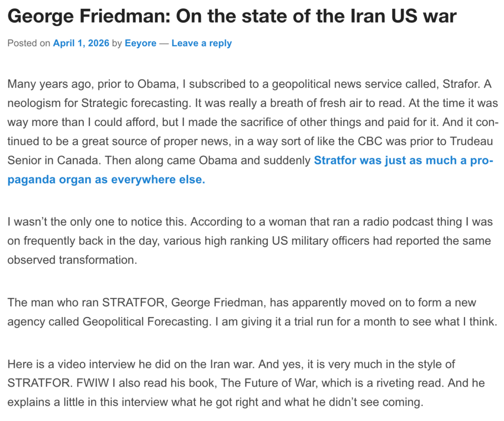Image resolution: width=504 pixels, height=421 pixels.
Task: Open author Eeyore's link
Action: tap(140, 43)
